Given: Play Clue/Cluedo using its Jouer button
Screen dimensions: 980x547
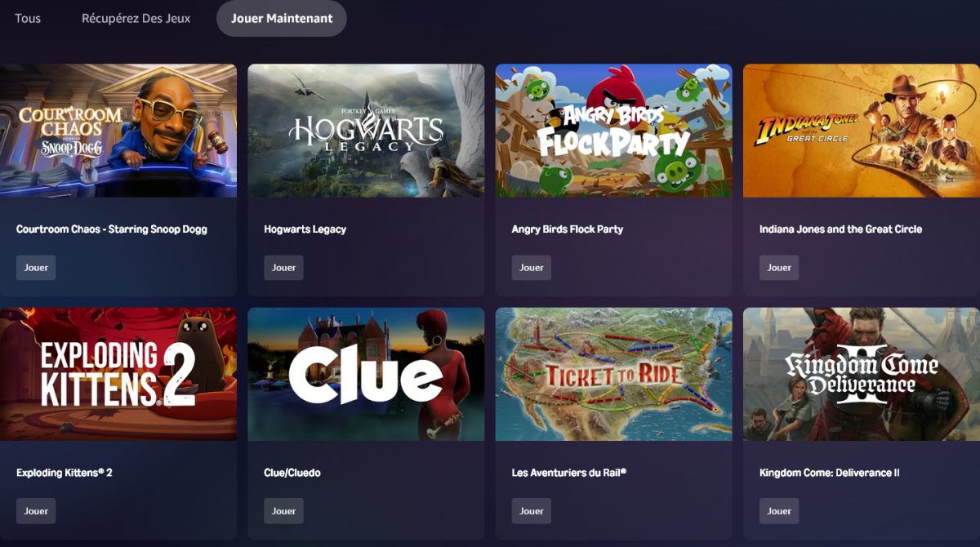Looking at the screenshot, I should (283, 511).
